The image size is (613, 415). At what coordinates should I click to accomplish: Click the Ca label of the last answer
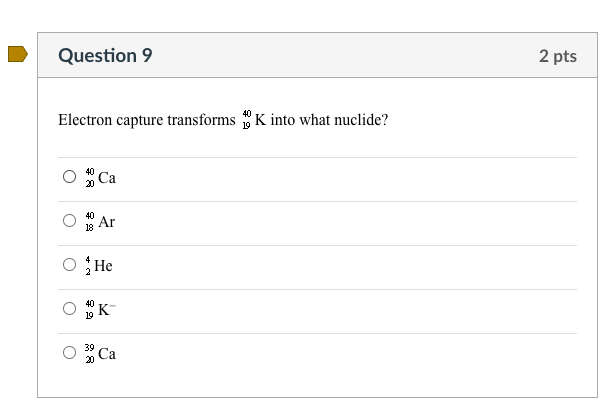107,354
